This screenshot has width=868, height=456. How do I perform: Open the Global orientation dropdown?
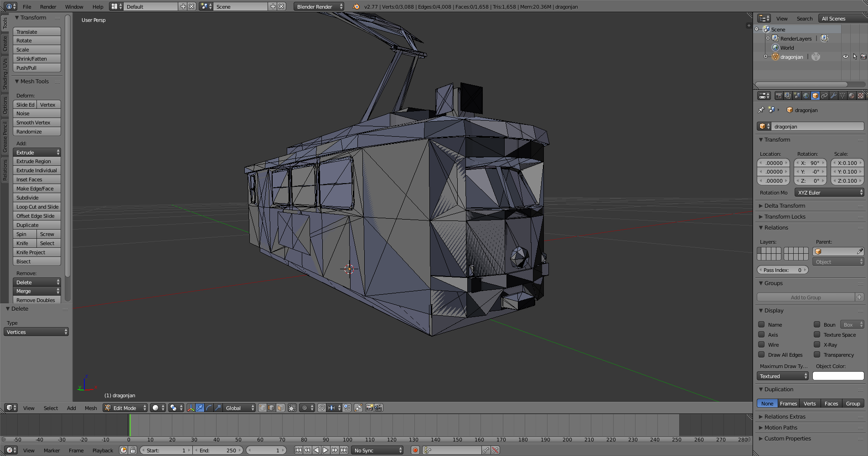coord(239,408)
